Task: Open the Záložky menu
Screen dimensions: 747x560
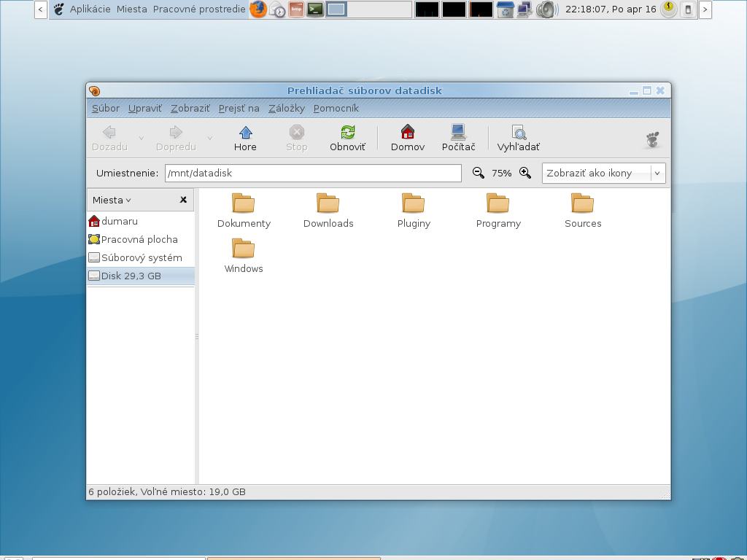Action: click(x=286, y=109)
